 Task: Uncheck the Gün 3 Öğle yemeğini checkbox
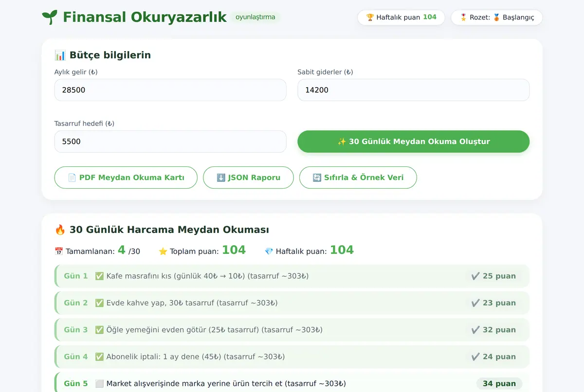pos(99,330)
